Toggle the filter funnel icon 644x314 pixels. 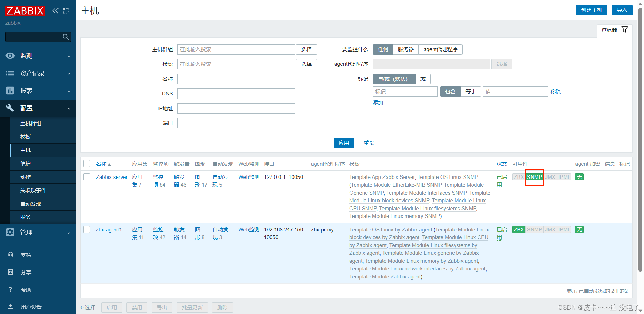(624, 30)
